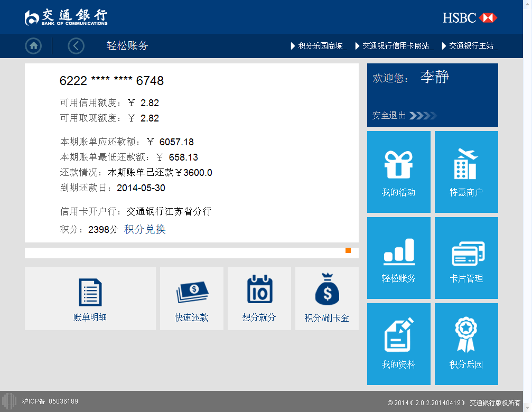Viewport: 532px width, 412px height.
Task: Click the Bank of Communications logo
Action: 66,17
